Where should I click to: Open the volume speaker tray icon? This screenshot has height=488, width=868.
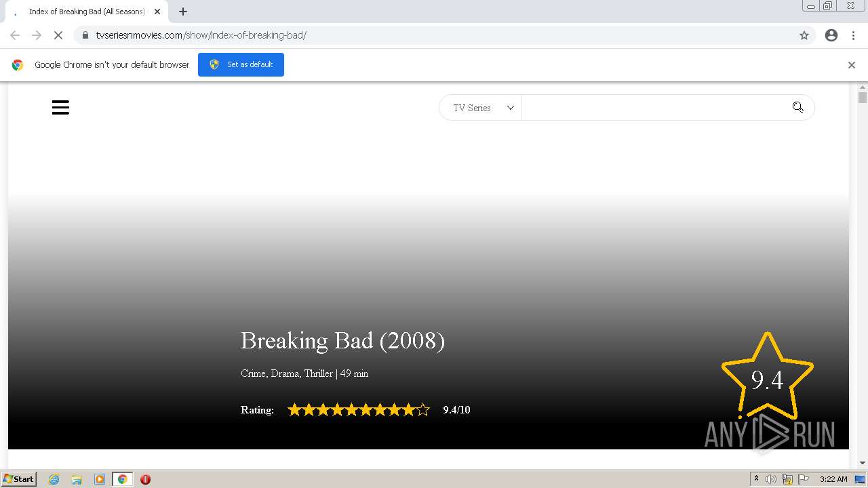(771, 479)
